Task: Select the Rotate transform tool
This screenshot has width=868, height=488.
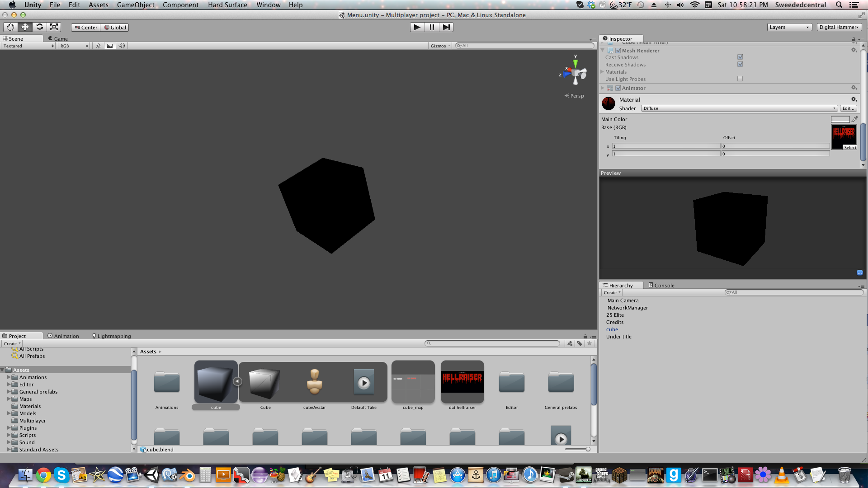Action: tap(39, 27)
